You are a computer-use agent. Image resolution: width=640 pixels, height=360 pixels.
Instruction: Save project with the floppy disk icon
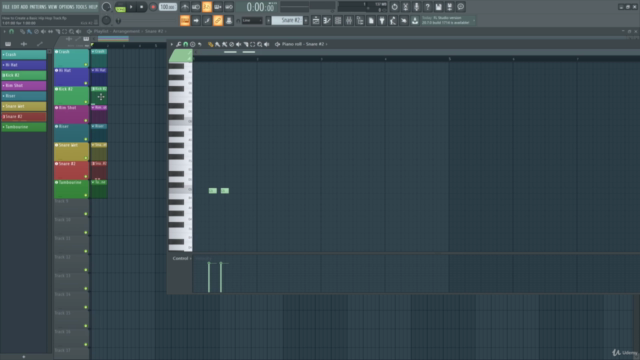click(438, 7)
